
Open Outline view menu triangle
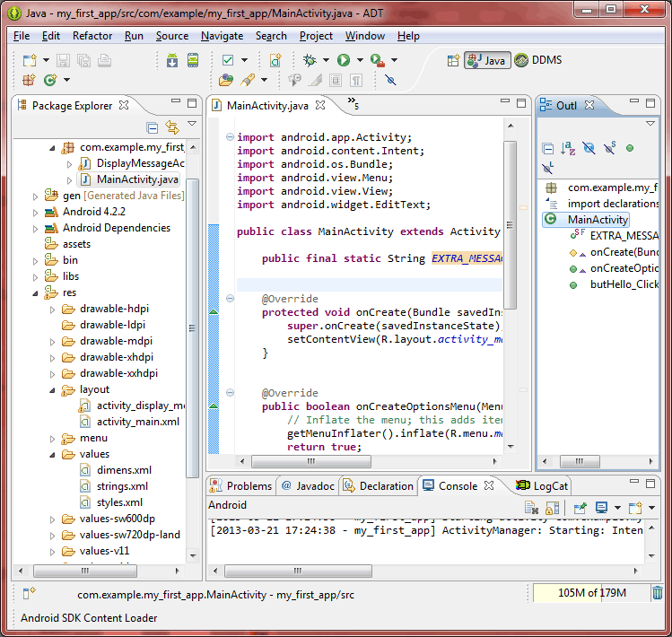pyautogui.click(x=650, y=124)
